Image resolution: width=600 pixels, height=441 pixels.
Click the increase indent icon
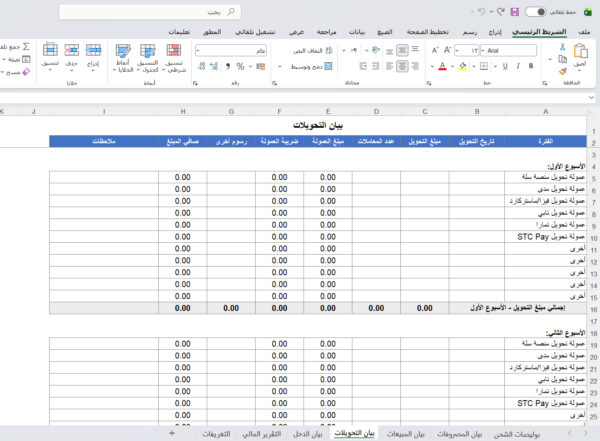pyautogui.click(x=363, y=67)
